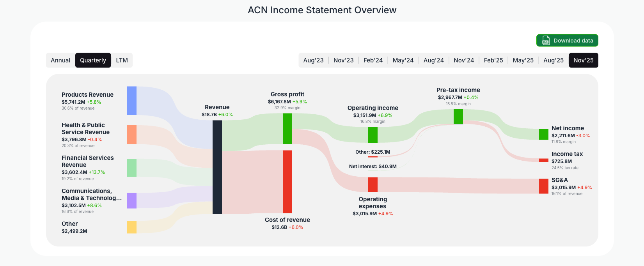Viewport: 644px width, 266px height.
Task: Select the LTM view toggle
Action: tap(122, 60)
